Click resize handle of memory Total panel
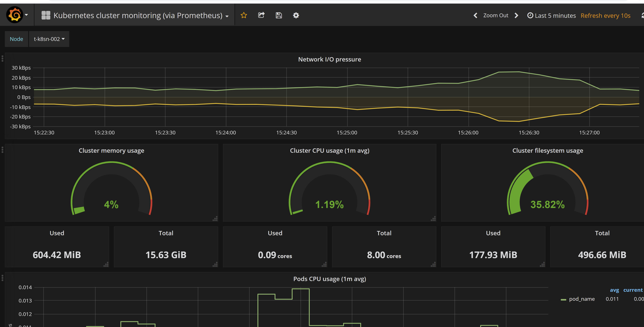 (215, 264)
